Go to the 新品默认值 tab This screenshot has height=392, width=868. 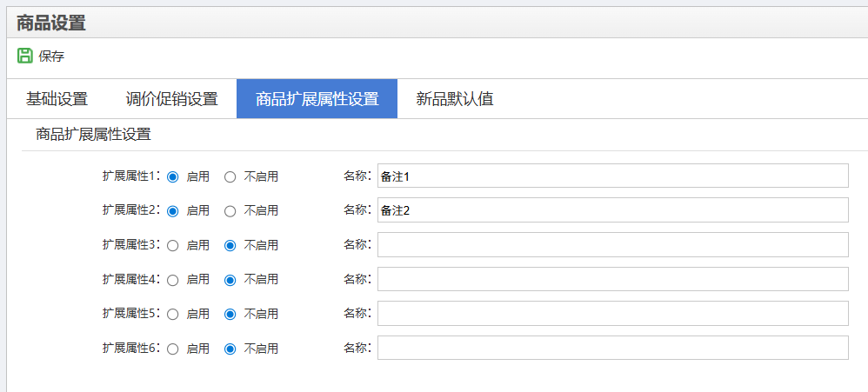455,98
